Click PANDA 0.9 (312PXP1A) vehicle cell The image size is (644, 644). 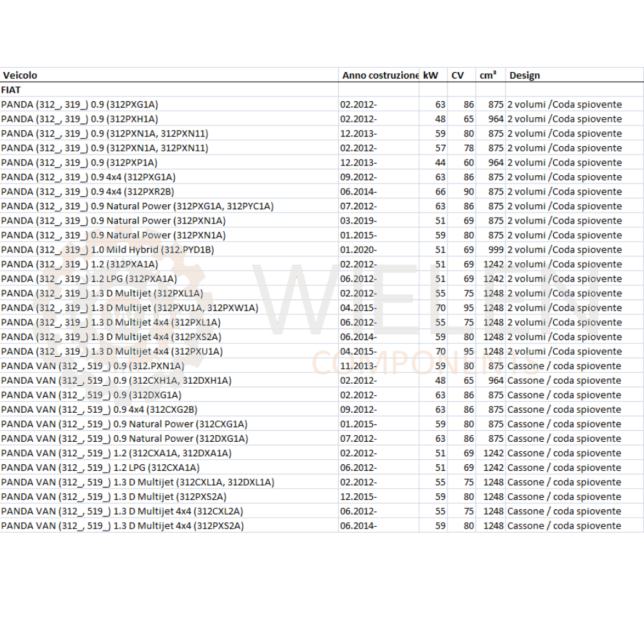pos(169,163)
